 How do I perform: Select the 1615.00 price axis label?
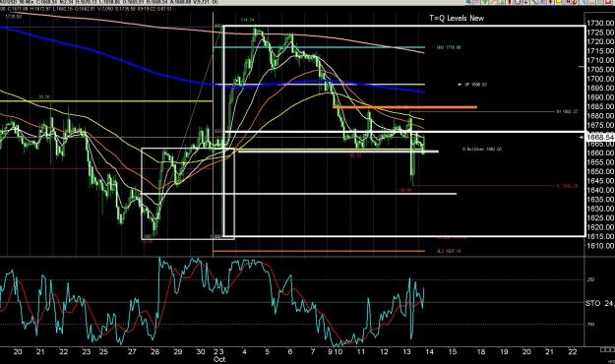[x=600, y=236]
